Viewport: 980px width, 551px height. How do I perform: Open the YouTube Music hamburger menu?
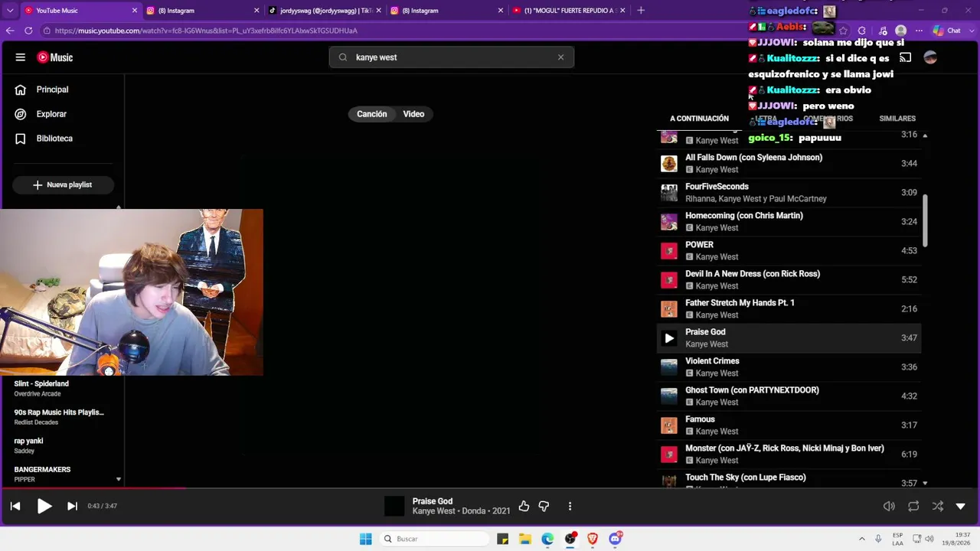[x=21, y=57]
